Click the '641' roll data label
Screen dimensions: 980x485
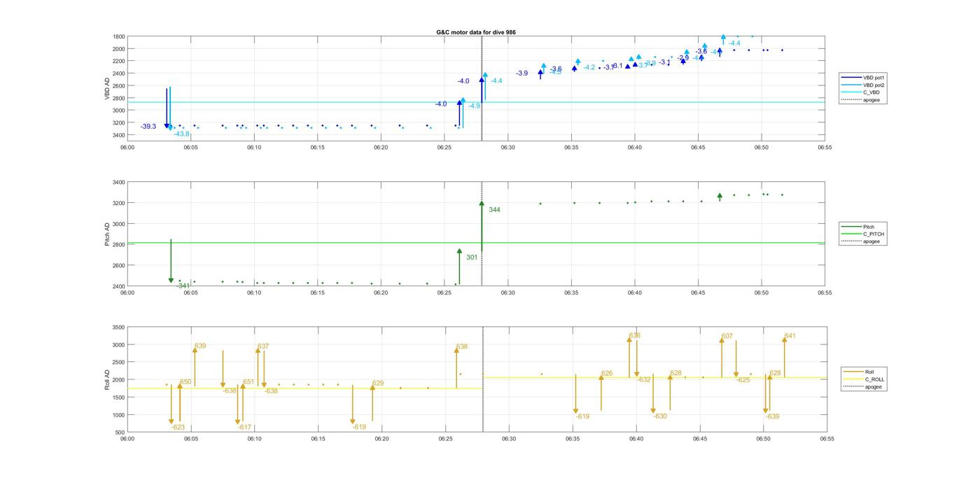tap(790, 336)
